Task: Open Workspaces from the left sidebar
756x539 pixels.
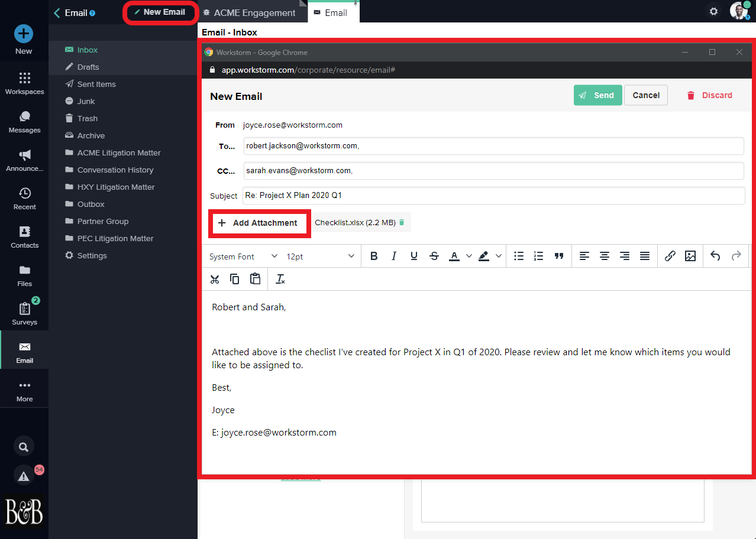Action: click(24, 83)
